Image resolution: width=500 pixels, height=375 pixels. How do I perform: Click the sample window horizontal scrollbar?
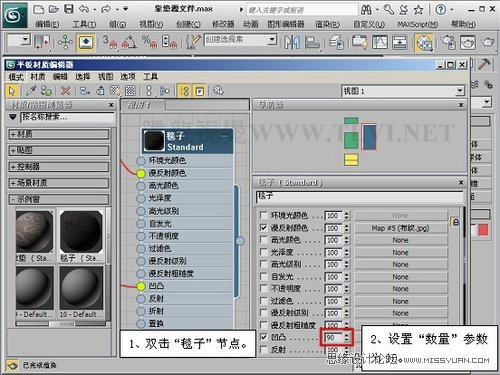click(x=61, y=324)
